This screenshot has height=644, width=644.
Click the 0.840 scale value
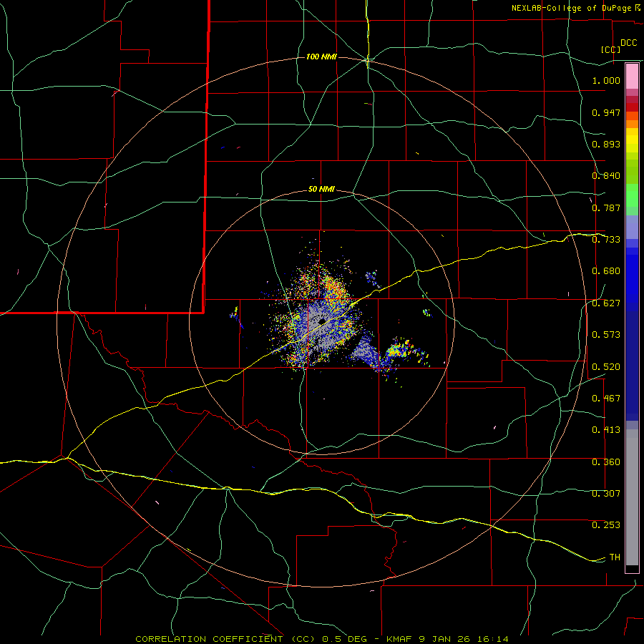point(606,176)
